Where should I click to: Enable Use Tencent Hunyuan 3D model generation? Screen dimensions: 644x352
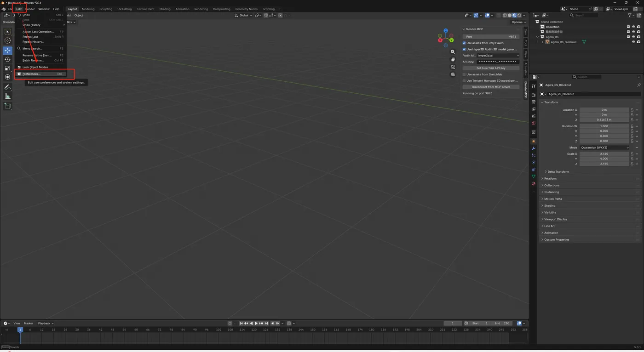(464, 80)
